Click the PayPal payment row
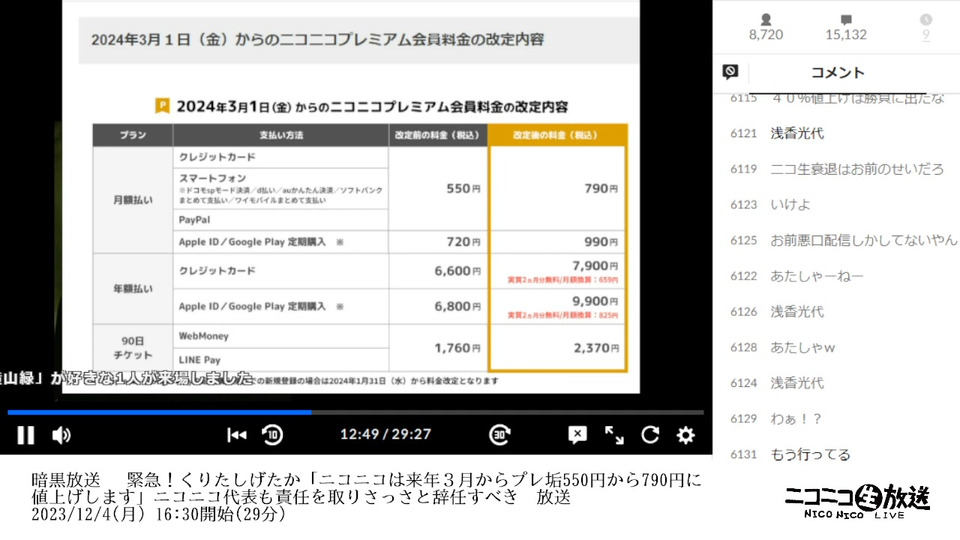The width and height of the screenshot is (960, 540). click(x=281, y=220)
